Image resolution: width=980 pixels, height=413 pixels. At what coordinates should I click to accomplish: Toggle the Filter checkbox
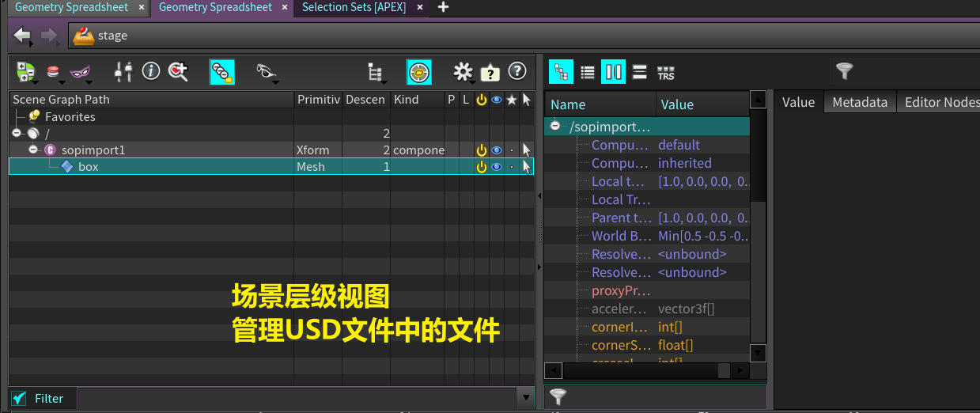[20, 398]
